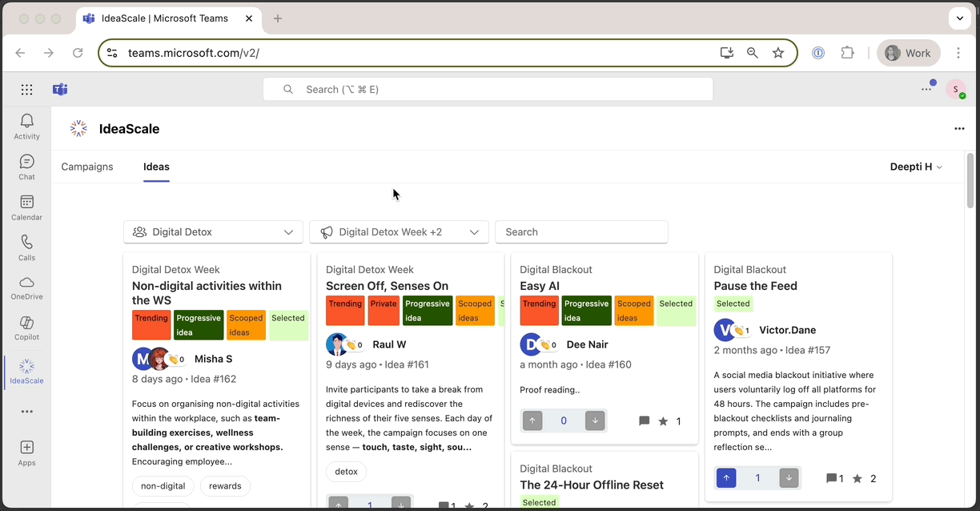Go to Calendar in Teams sidebar

(26, 207)
